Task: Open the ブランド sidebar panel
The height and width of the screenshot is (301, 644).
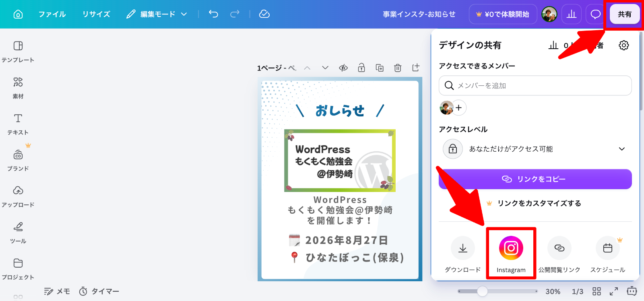Action: click(18, 161)
